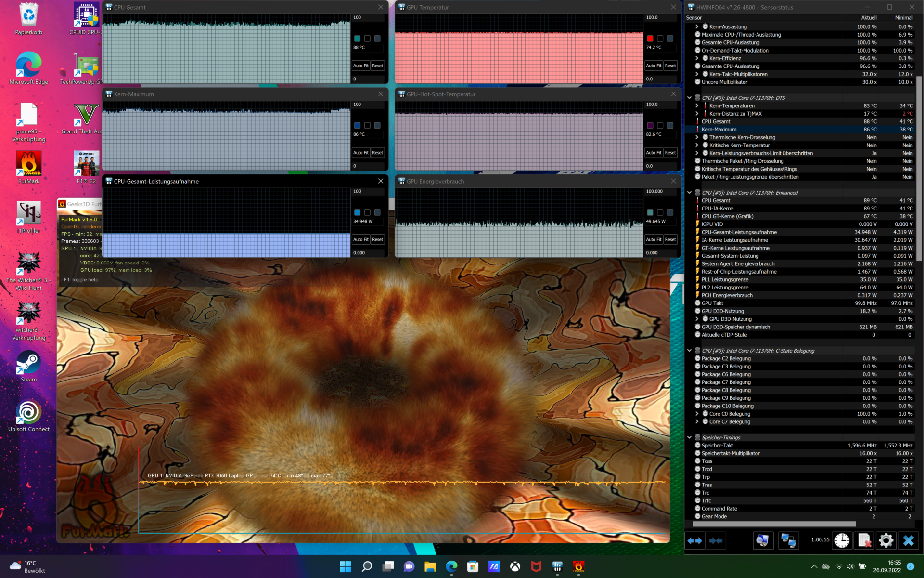
Task: Open The Witcher 3 Wild Hunt shortcut
Action: tap(29, 271)
